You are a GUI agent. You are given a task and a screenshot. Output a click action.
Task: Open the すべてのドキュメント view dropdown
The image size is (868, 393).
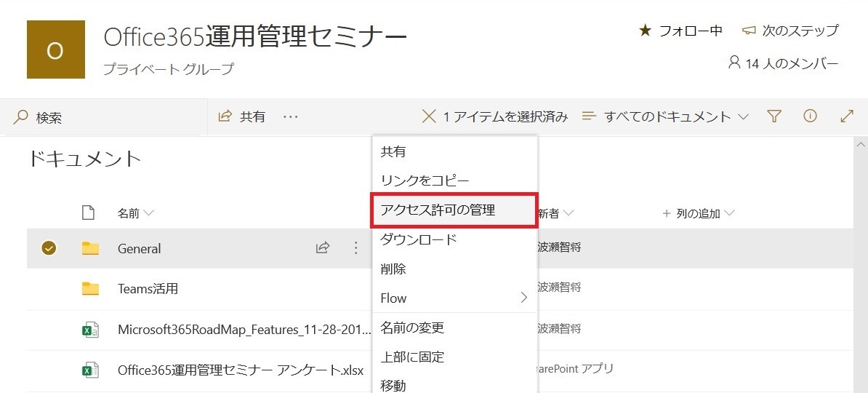[x=744, y=116]
